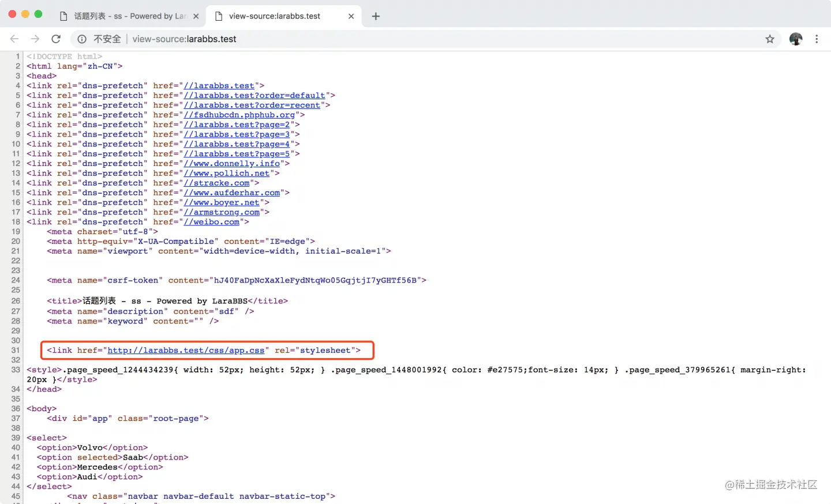This screenshot has height=504, width=831.
Task: Open the larabbs.test?page=2 link
Action: [x=237, y=125]
